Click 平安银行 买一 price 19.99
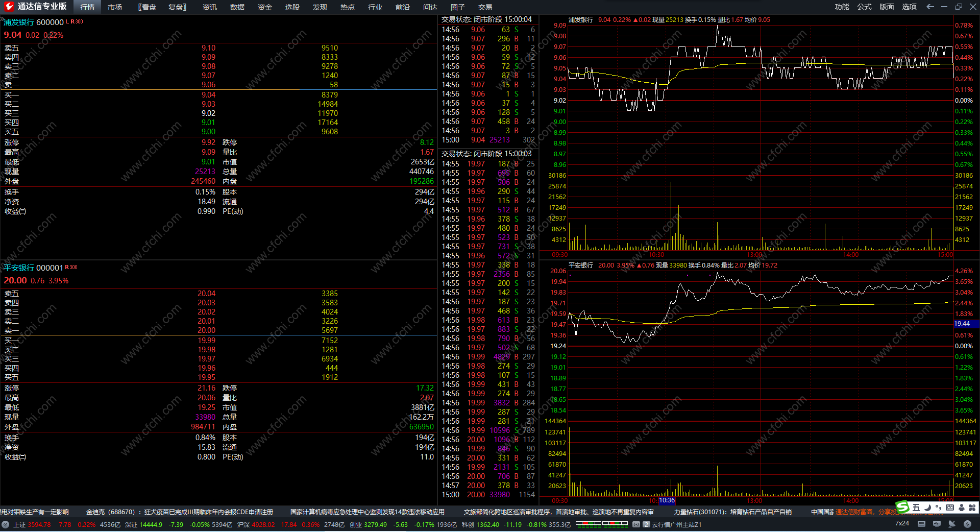Image resolution: width=980 pixels, height=532 pixels. (206, 341)
